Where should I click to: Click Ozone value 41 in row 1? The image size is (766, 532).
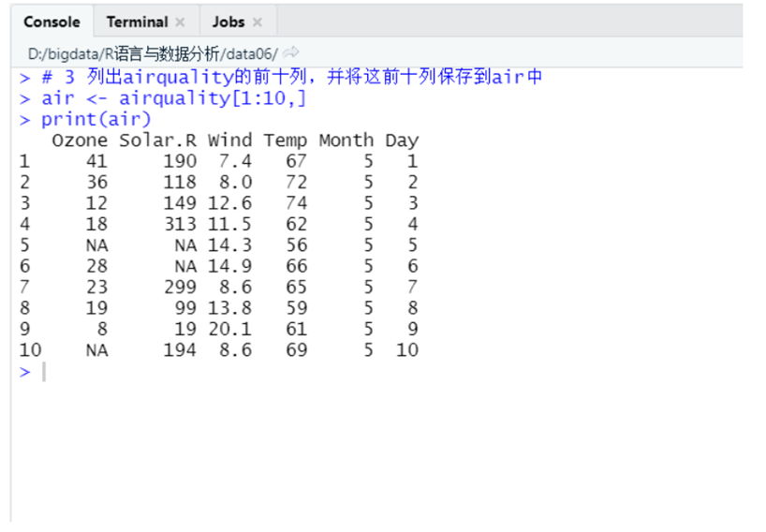coord(96,161)
